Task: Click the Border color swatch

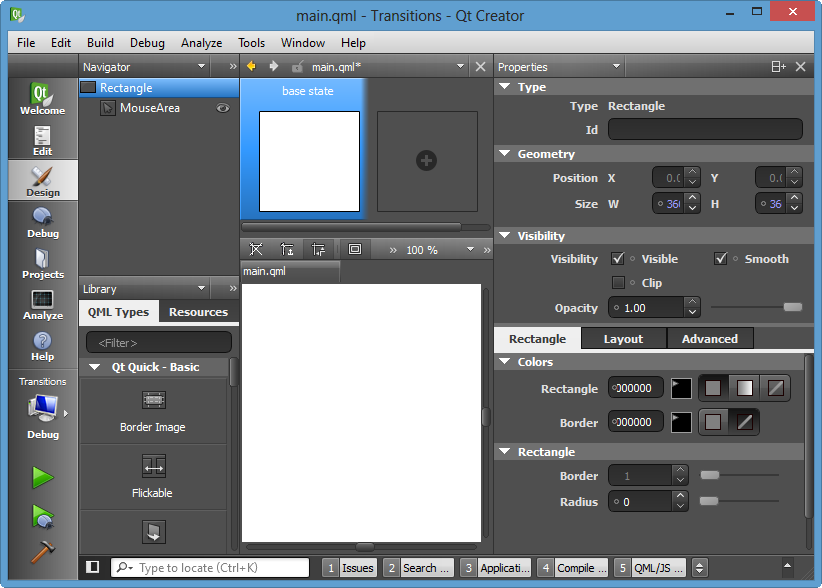Action: pos(681,422)
